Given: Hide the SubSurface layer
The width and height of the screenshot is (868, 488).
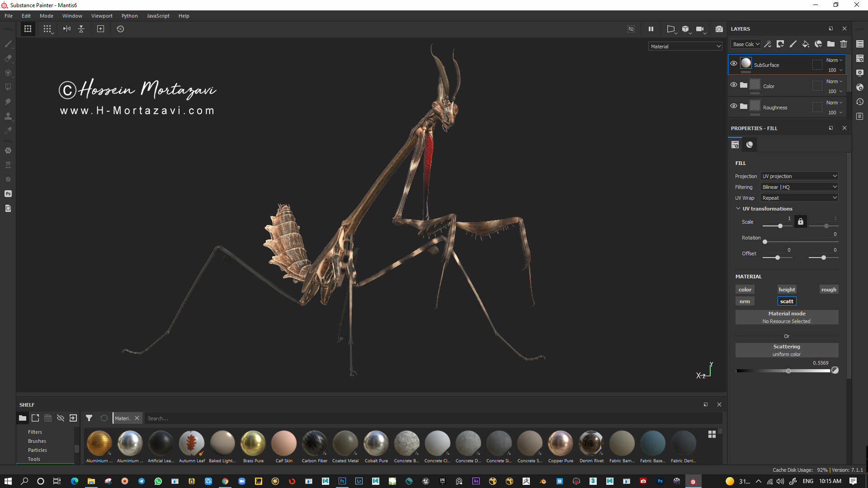Looking at the screenshot, I should pos(734,63).
